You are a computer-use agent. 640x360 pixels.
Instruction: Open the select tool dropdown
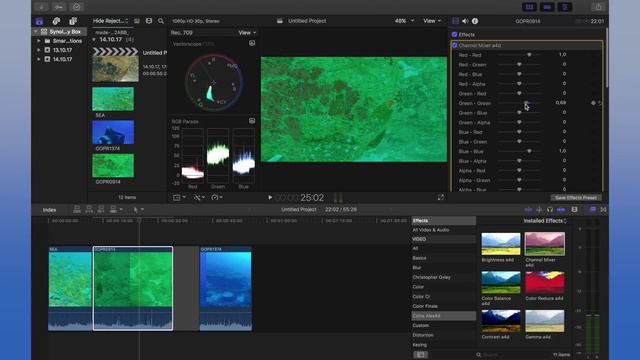point(139,210)
